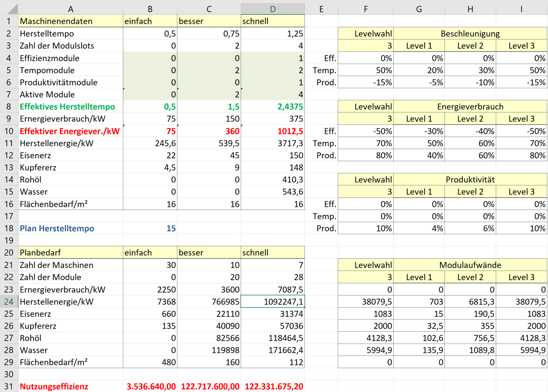Select the value 3.536.640,00
The image size is (548, 392).
coord(150,386)
